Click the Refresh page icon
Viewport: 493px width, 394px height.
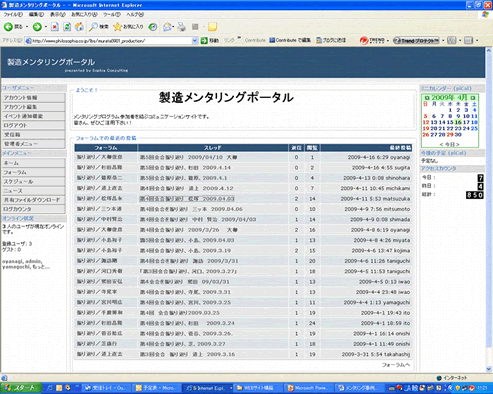tap(67, 27)
